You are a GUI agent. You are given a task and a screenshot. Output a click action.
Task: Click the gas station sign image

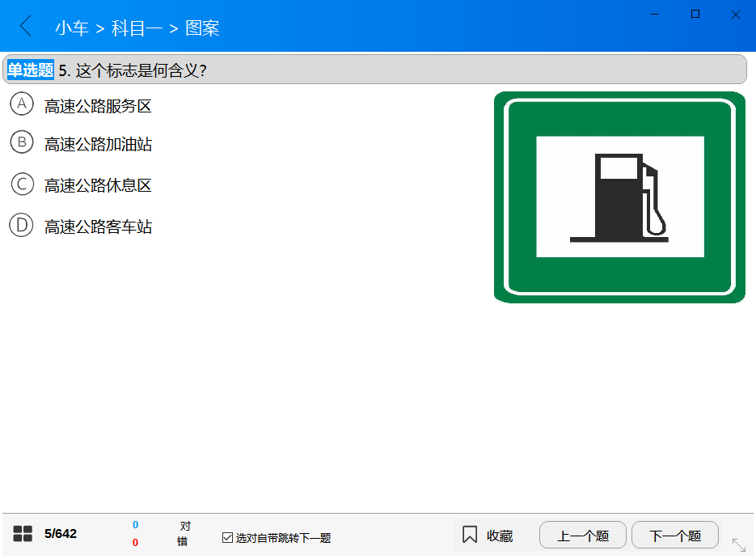(x=619, y=197)
